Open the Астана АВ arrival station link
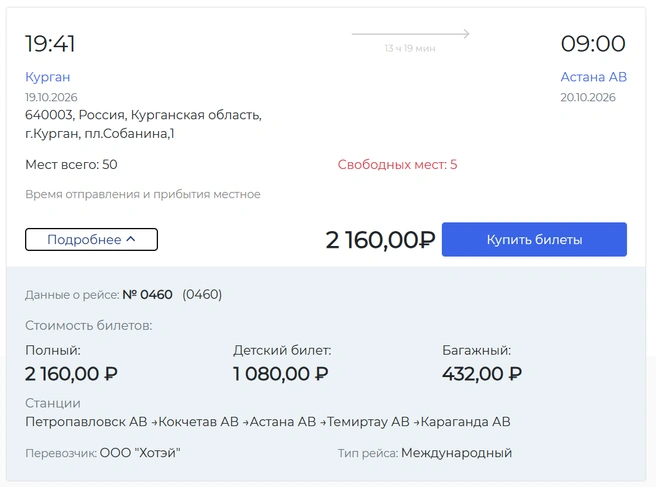The height and width of the screenshot is (487, 656). (594, 77)
